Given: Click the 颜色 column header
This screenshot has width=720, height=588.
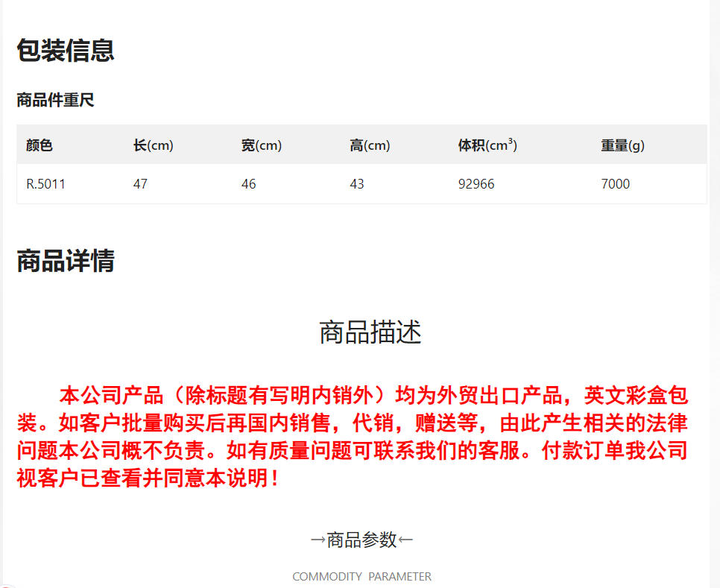Looking at the screenshot, I should pos(40,145).
